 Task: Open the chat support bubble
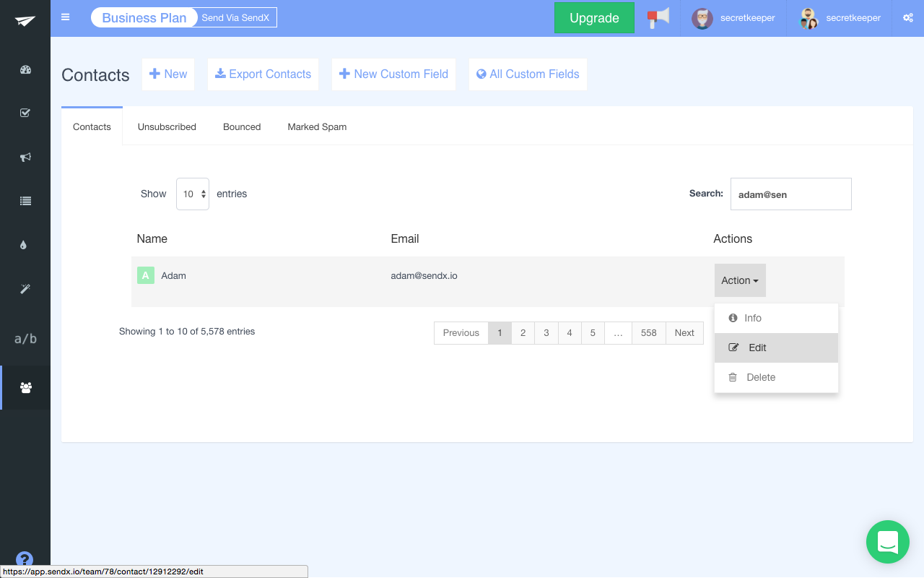tap(888, 542)
